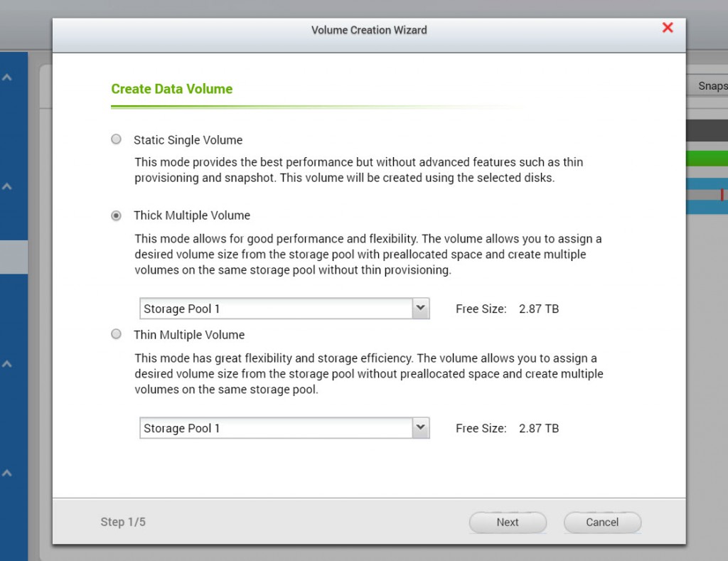The width and height of the screenshot is (728, 561).
Task: Click the green usage bar behind the dialog
Action: 707,159
